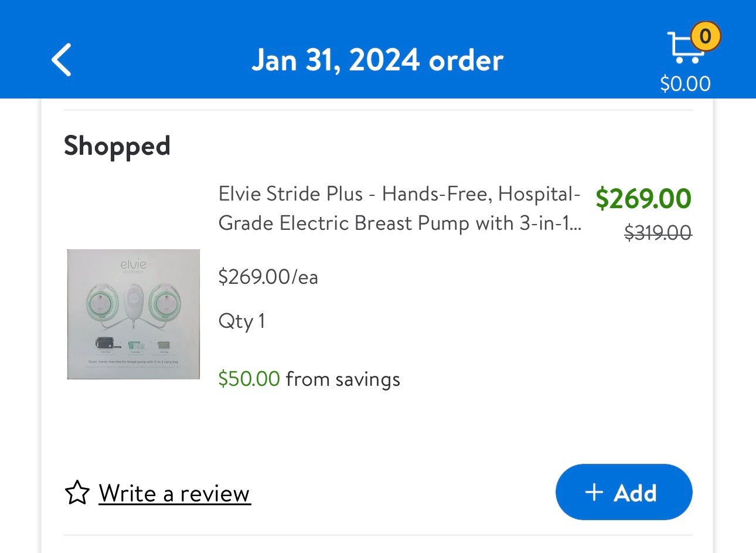Image resolution: width=756 pixels, height=553 pixels.
Task: Go back using the left chevron arrow
Action: coord(62,60)
